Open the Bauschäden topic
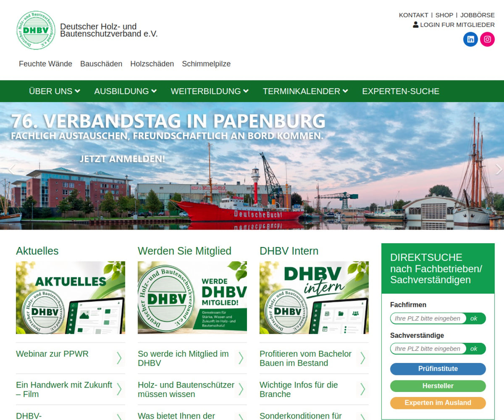This screenshot has height=420, width=504. (101, 64)
